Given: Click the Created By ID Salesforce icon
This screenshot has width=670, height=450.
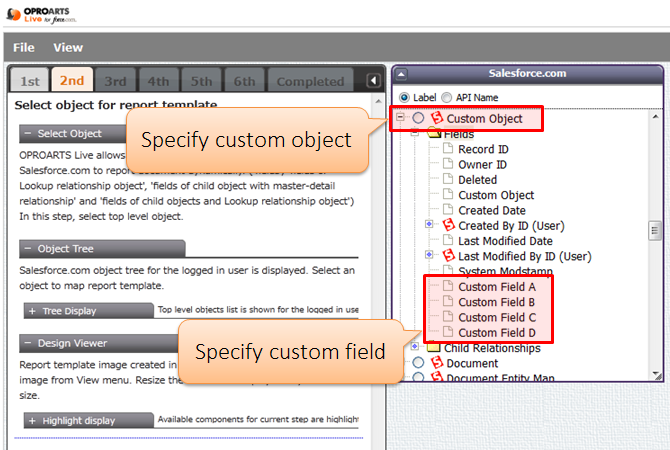Looking at the screenshot, I should (448, 225).
